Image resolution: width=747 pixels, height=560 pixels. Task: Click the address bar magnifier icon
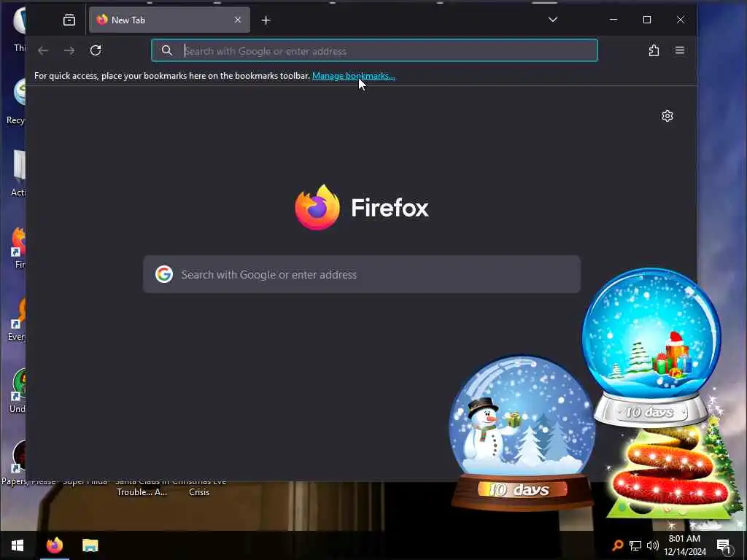tap(167, 50)
